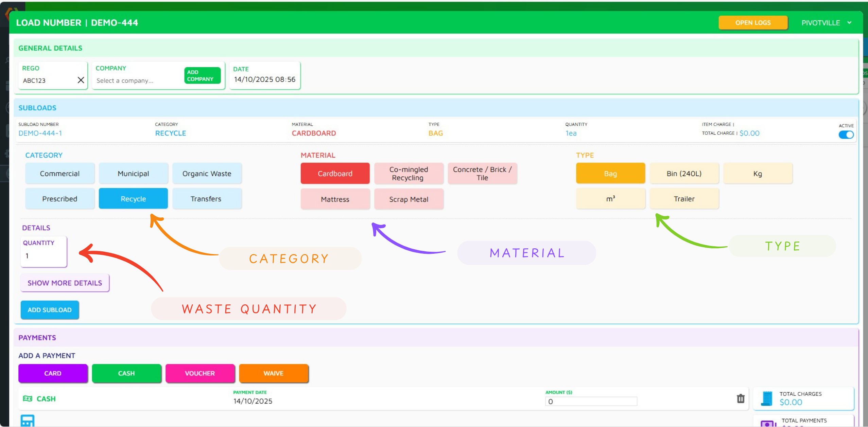Click the WAIVE payment button
The width and height of the screenshot is (868, 427).
click(x=274, y=373)
